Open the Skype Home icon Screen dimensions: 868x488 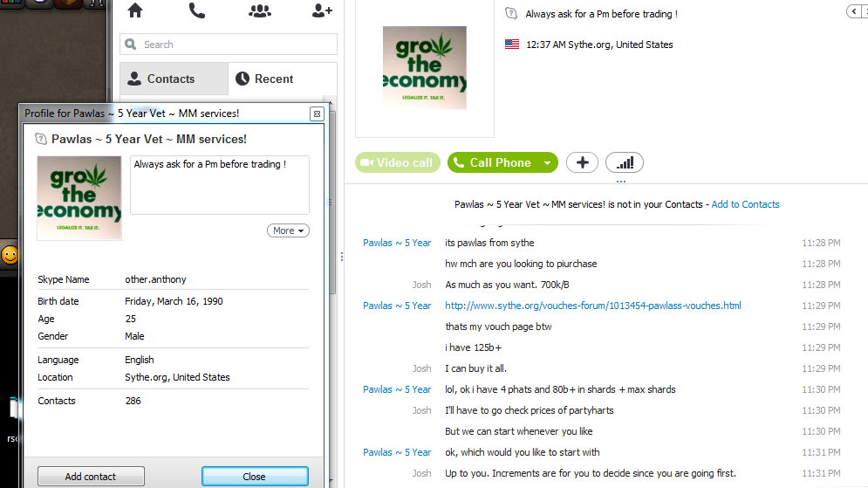[x=135, y=10]
